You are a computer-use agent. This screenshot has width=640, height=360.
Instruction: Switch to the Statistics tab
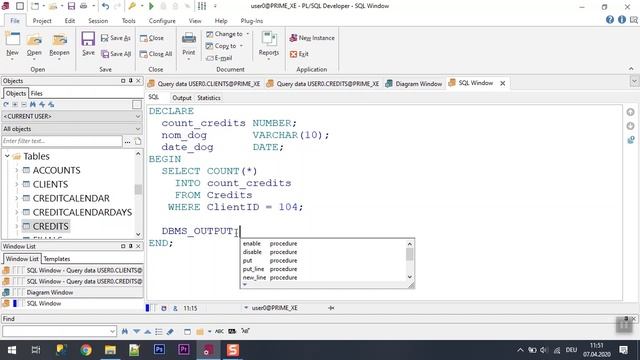209,98
